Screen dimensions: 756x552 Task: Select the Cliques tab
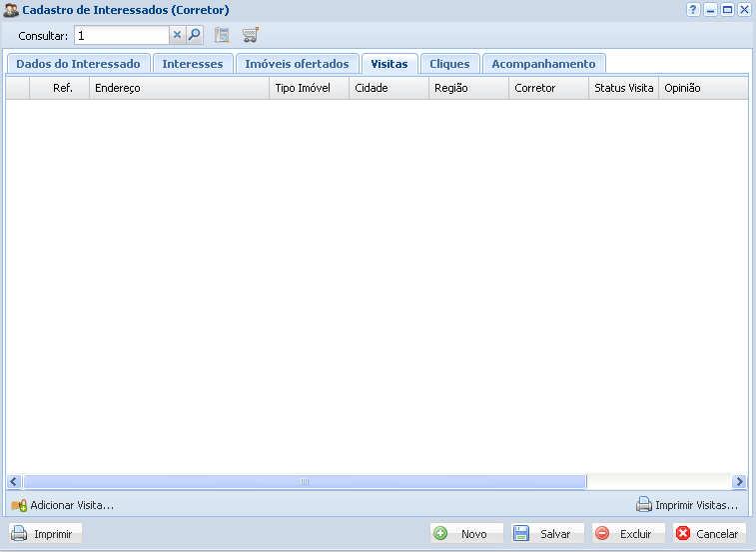click(x=449, y=64)
